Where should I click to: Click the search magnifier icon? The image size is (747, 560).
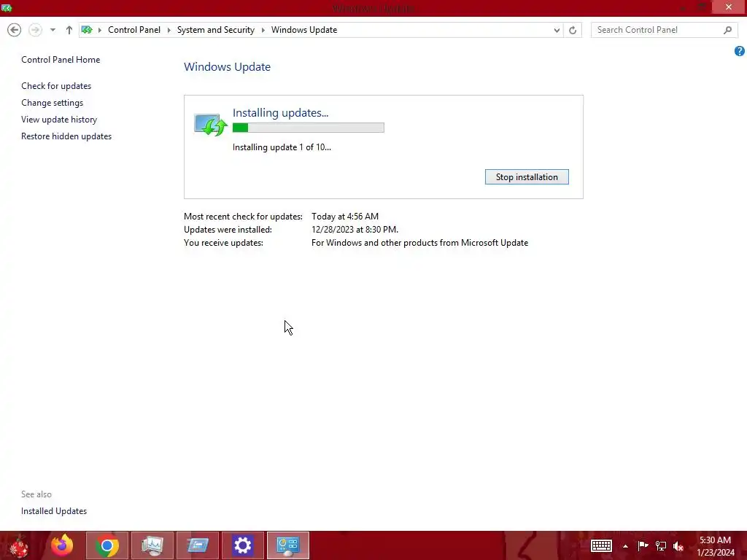coord(727,30)
